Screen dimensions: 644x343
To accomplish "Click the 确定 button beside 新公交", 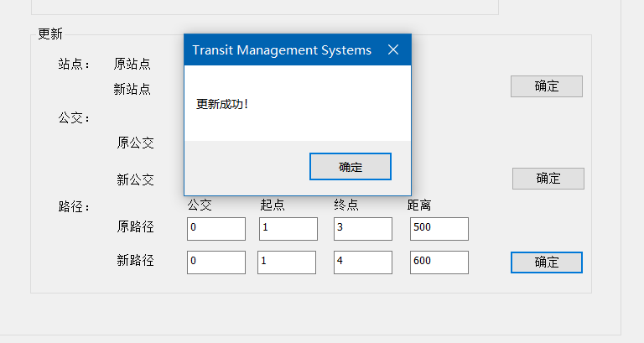I will (548, 179).
